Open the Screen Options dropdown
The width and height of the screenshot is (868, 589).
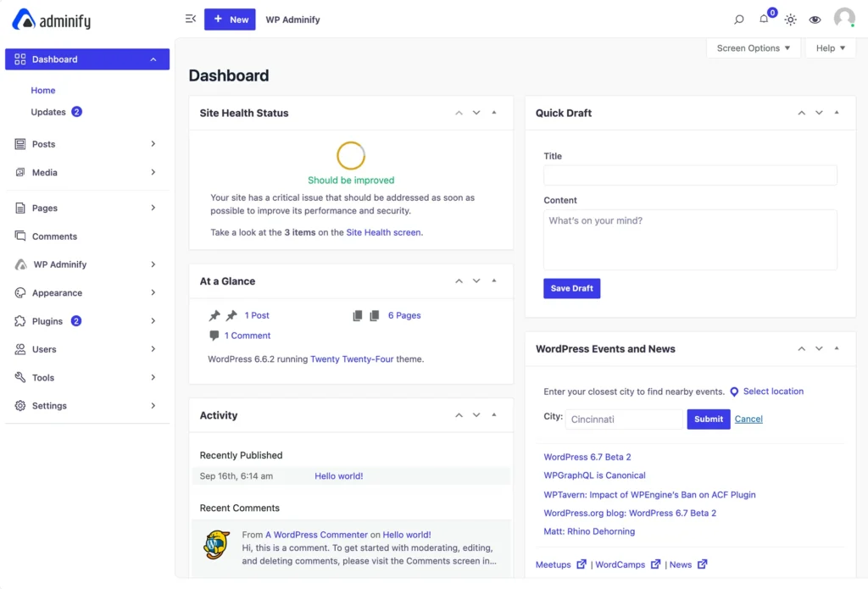click(754, 48)
